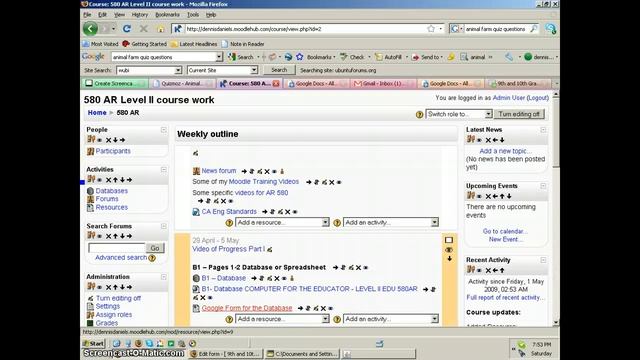
Task: Move the Activities block to the right
Action: 129,180
